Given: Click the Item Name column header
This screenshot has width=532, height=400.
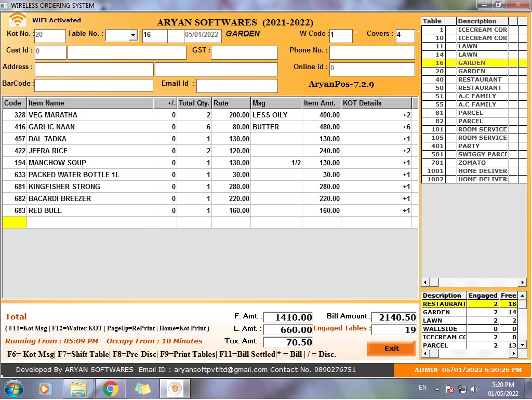Looking at the screenshot, I should 90,103.
